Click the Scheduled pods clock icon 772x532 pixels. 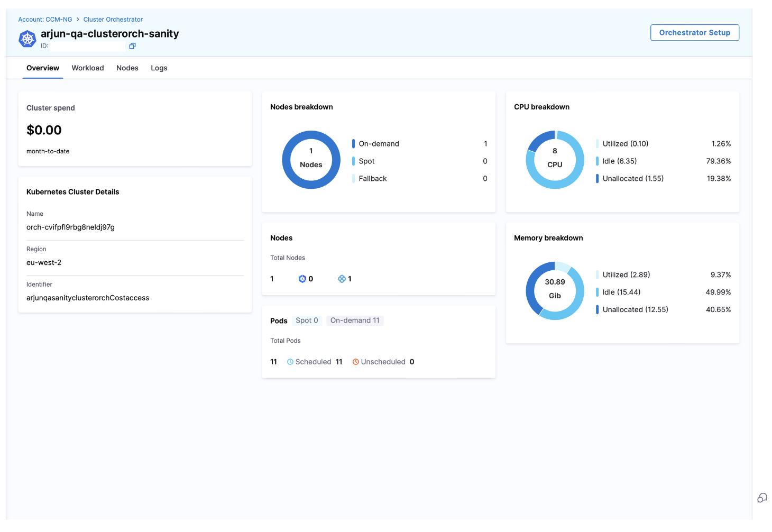point(290,362)
